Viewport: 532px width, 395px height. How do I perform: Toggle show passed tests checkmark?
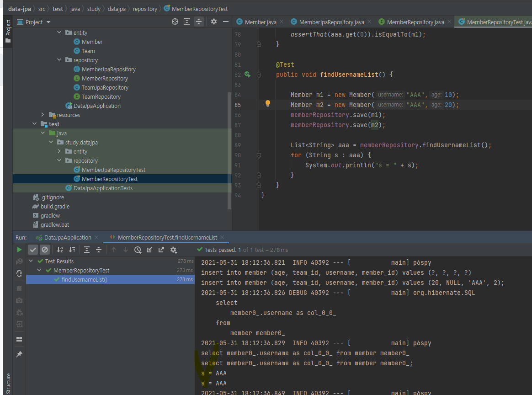(33, 250)
